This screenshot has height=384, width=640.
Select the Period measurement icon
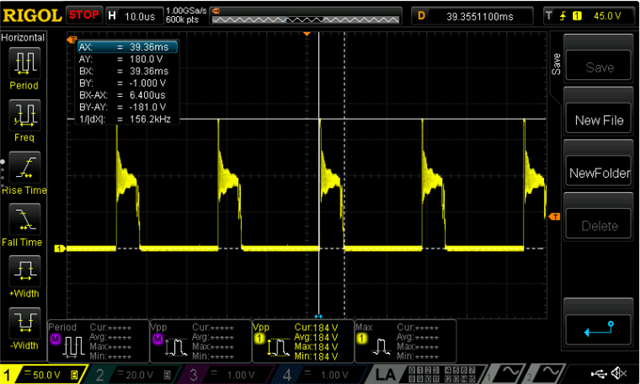point(24,63)
